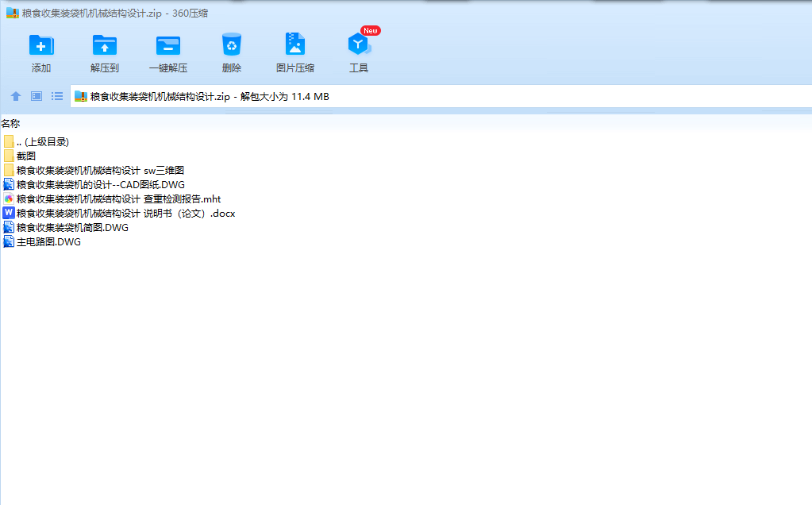Click the folder icon of sw三维图 row
812x505 pixels.
[8, 171]
